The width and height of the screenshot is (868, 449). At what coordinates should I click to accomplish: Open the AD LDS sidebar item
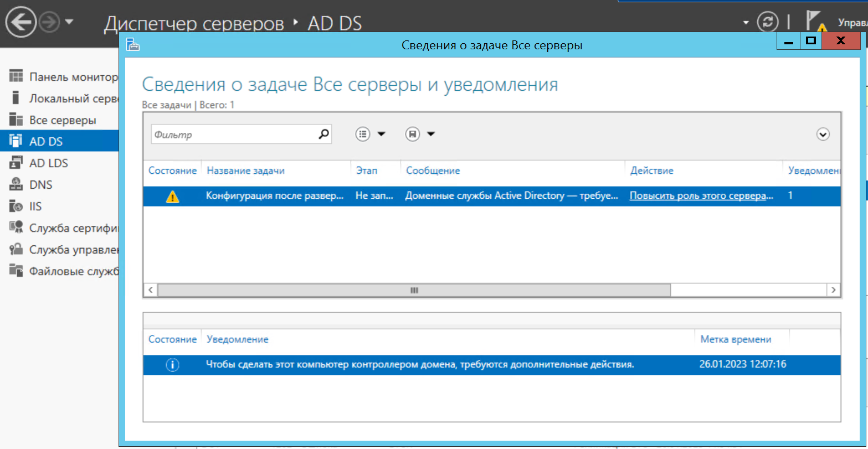tap(48, 163)
